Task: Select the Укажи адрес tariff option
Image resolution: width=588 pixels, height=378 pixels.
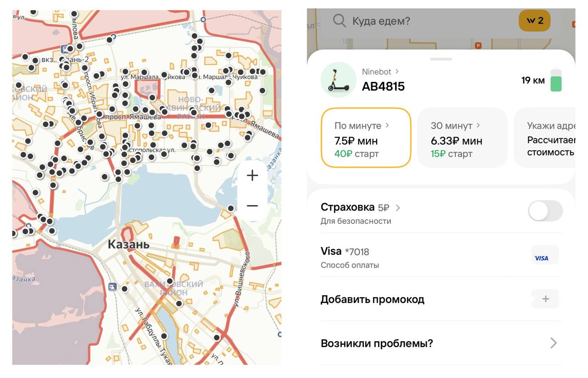Action: pyautogui.click(x=547, y=138)
